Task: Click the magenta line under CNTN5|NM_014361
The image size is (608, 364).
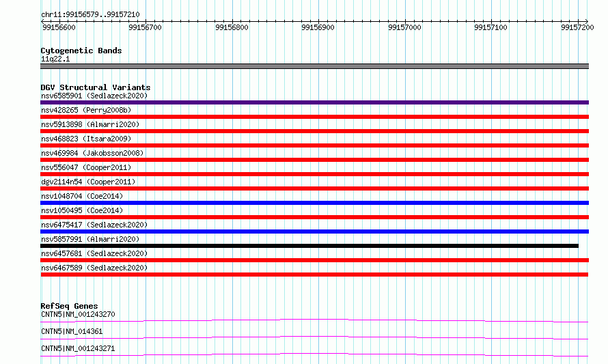Action: (x=314, y=337)
